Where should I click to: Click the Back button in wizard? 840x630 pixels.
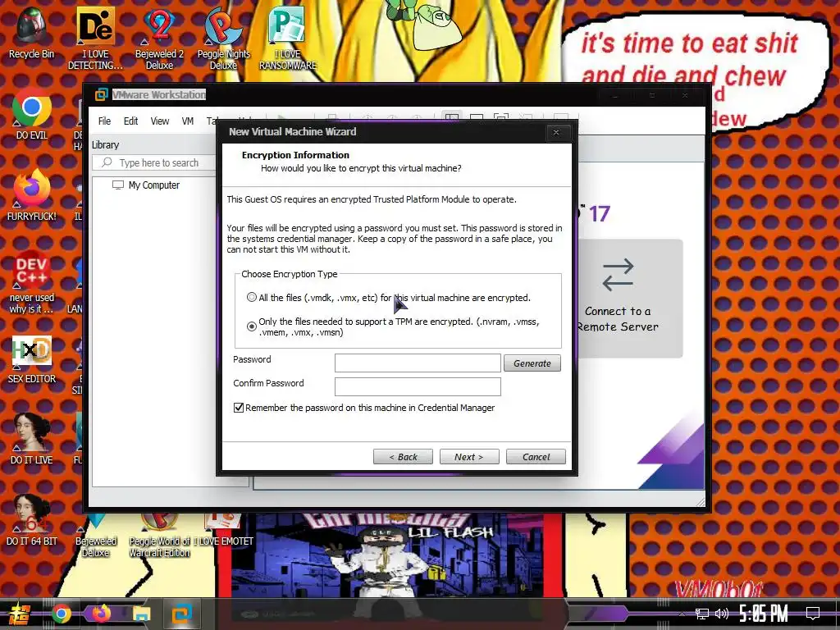pyautogui.click(x=403, y=457)
